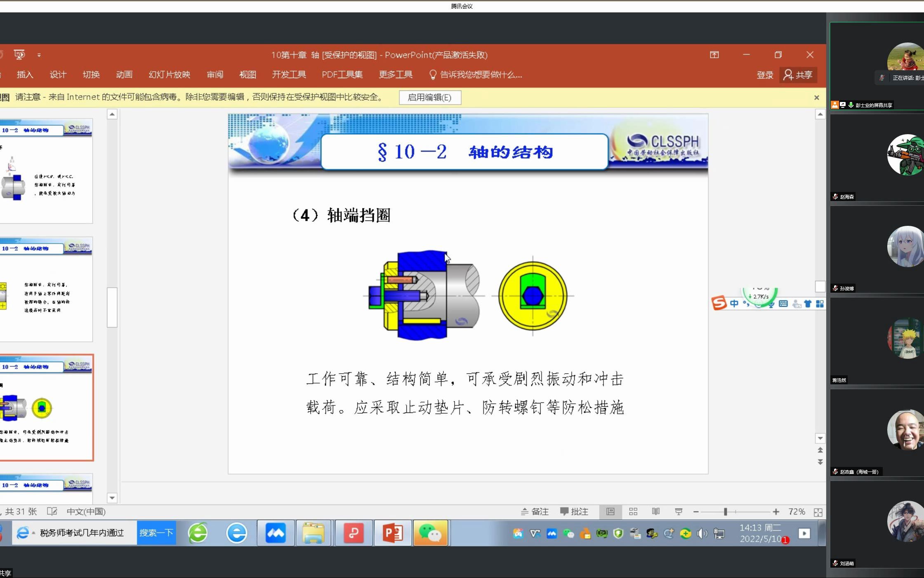Click thumbnail pane scroll up arrow

coord(112,114)
